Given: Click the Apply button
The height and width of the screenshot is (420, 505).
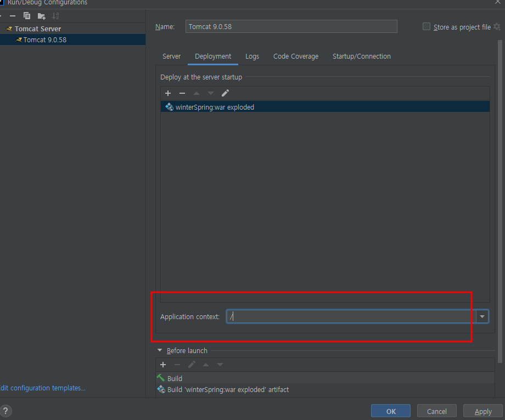Looking at the screenshot, I should coord(483,411).
